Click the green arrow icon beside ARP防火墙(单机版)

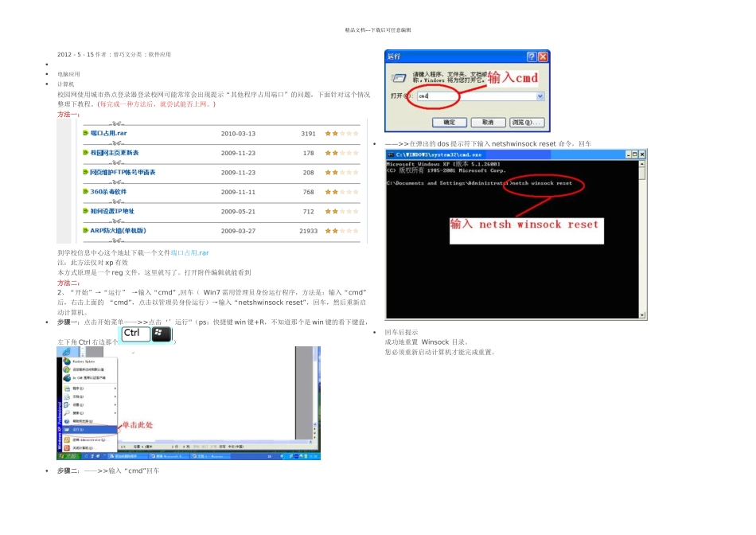[x=85, y=231]
